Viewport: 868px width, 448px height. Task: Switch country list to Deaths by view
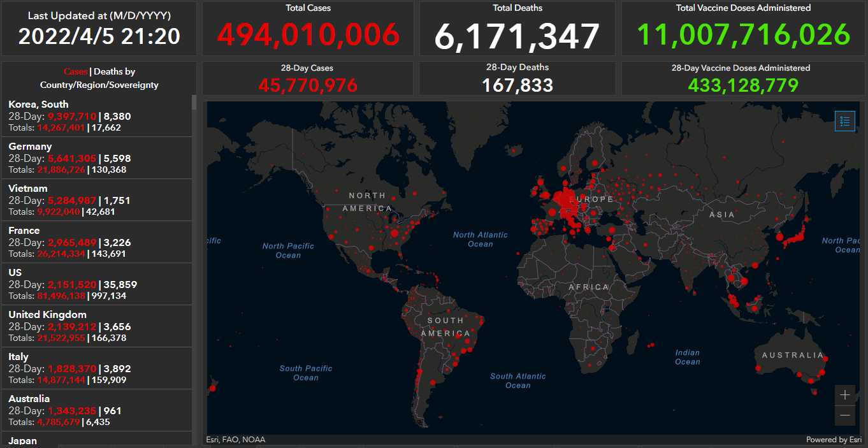115,72
